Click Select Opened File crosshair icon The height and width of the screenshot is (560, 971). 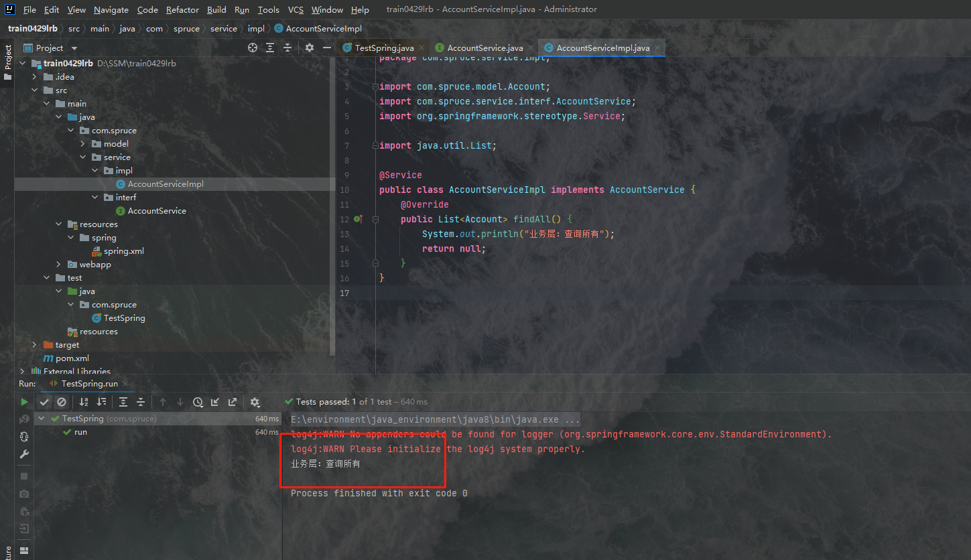pyautogui.click(x=253, y=48)
